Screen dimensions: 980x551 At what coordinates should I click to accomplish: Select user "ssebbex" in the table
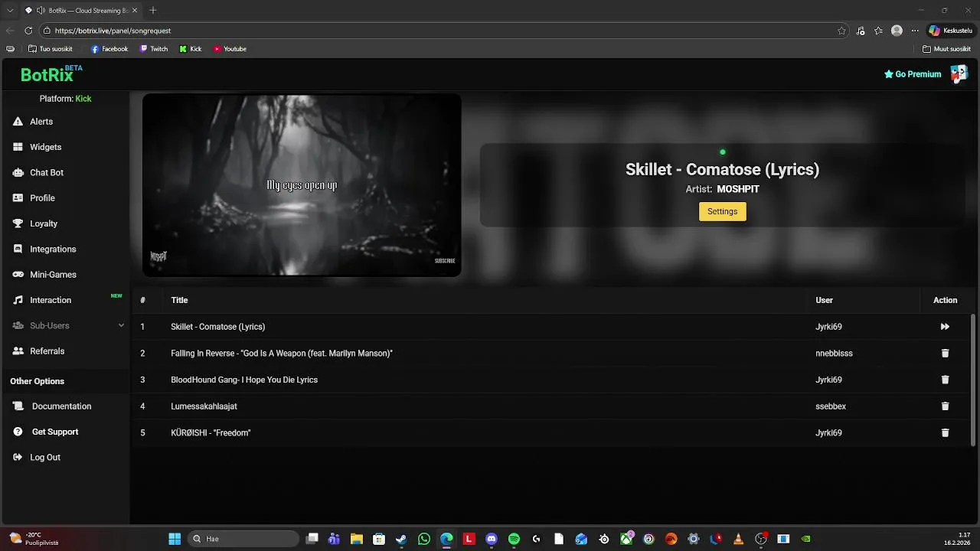pos(831,406)
